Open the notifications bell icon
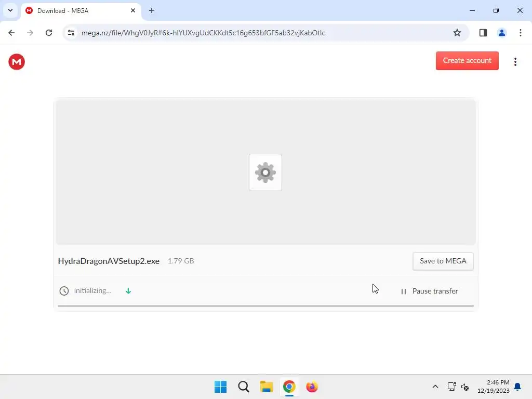 pos(517,387)
